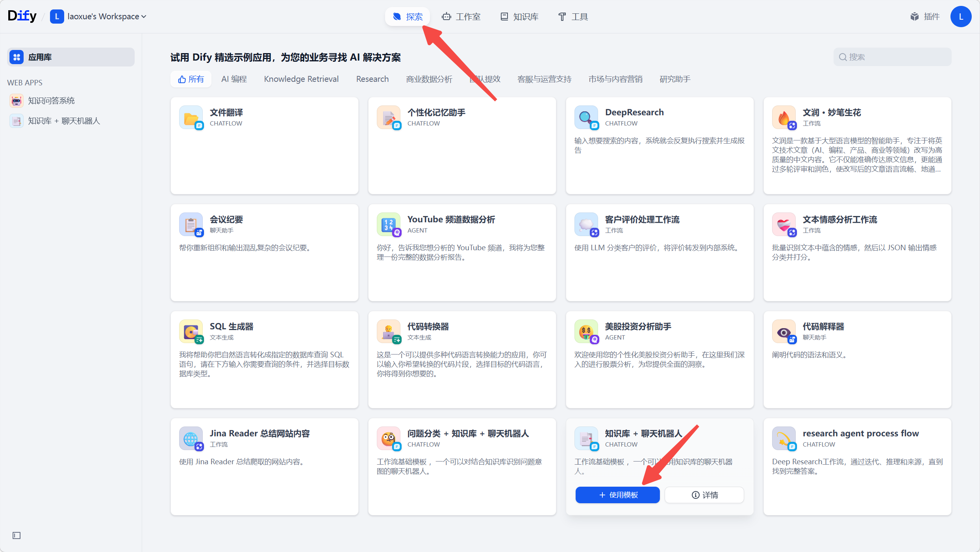Filter by Knowledge Retrieval category
This screenshot has height=552, width=980.
coord(301,79)
